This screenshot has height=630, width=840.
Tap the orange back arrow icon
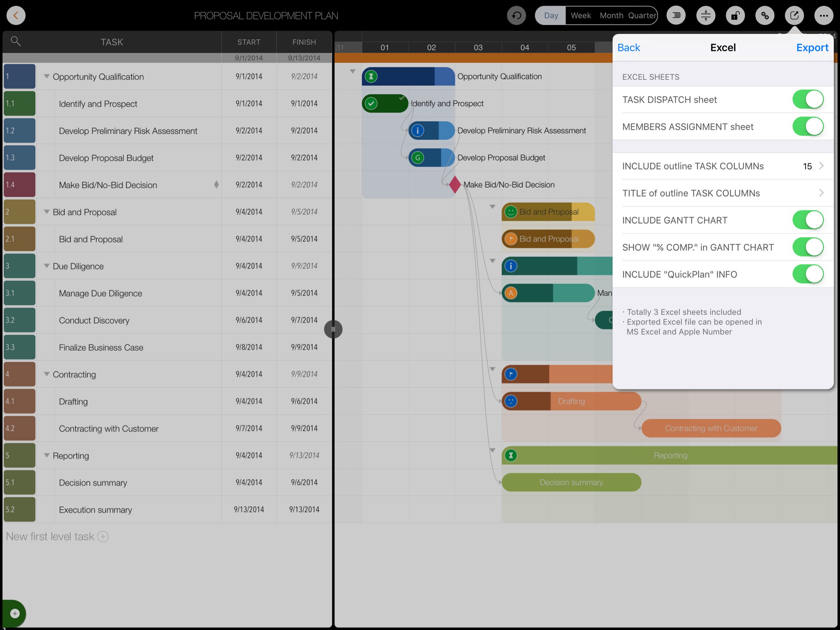(x=16, y=16)
